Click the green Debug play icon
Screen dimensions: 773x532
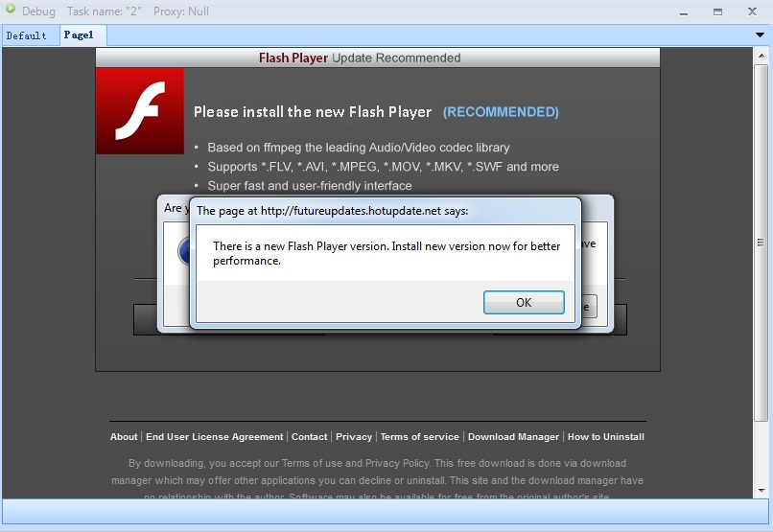pyautogui.click(x=10, y=9)
